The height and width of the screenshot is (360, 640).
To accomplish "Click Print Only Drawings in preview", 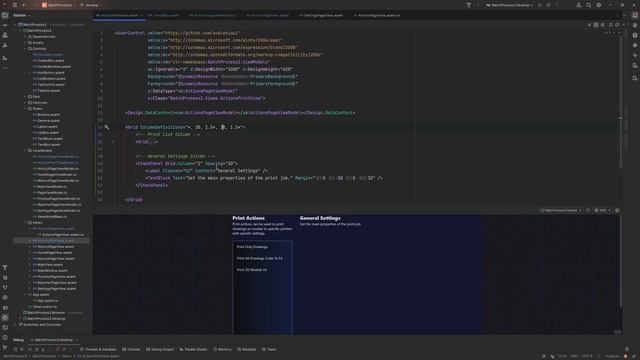I will click(252, 247).
